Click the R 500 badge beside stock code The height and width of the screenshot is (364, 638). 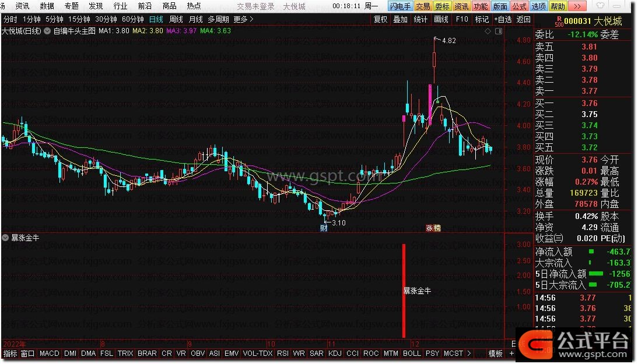point(559,22)
